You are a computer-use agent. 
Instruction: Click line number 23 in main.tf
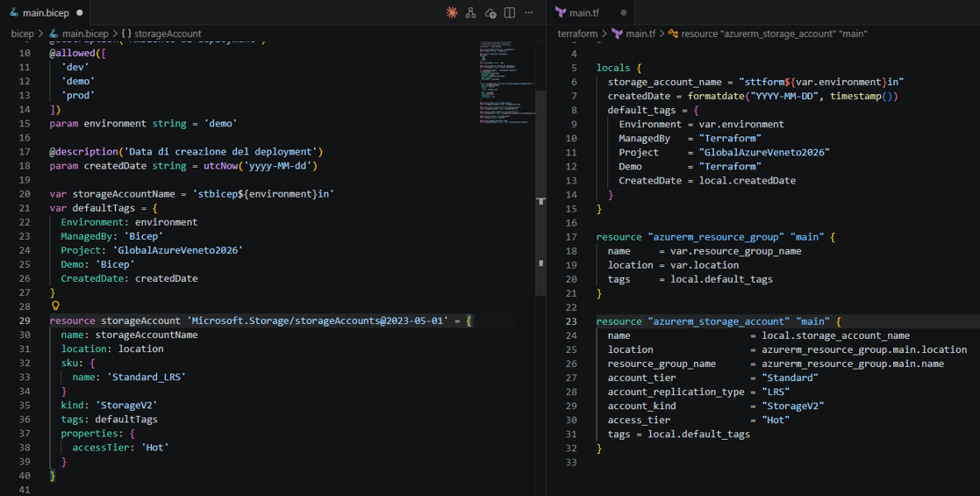(571, 321)
